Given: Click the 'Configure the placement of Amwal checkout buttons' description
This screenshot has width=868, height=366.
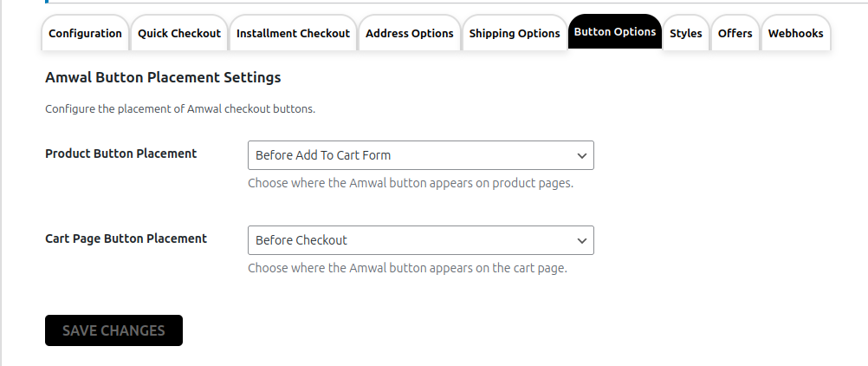Looking at the screenshot, I should pyautogui.click(x=179, y=110).
